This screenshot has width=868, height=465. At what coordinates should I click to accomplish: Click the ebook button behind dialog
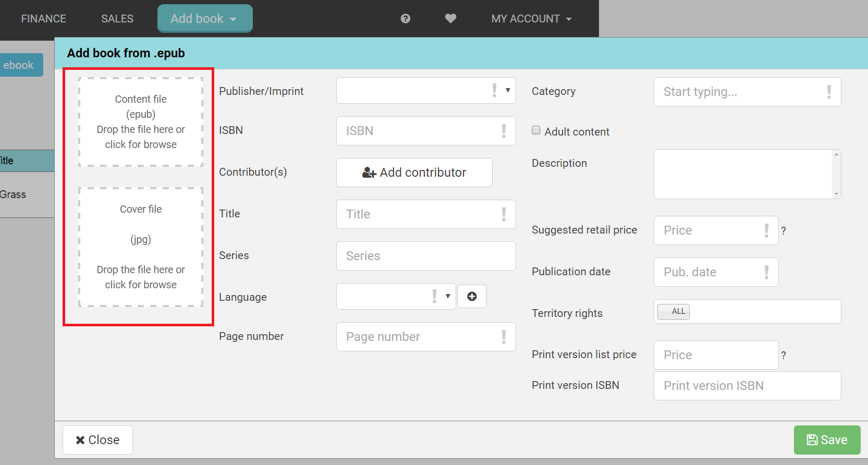21,65
